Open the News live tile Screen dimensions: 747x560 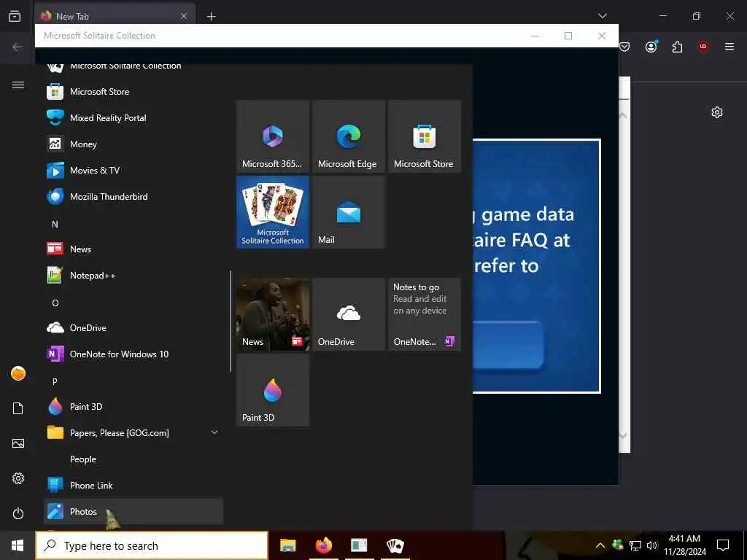(273, 314)
